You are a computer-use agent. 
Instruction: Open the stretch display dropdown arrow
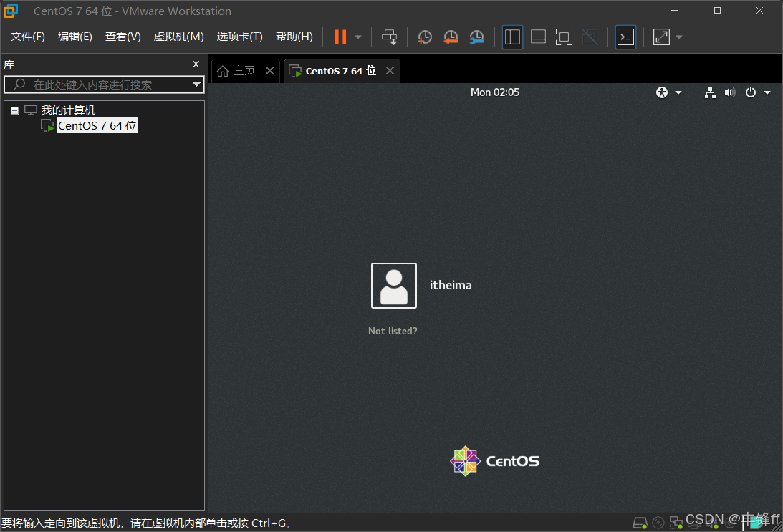pyautogui.click(x=679, y=37)
